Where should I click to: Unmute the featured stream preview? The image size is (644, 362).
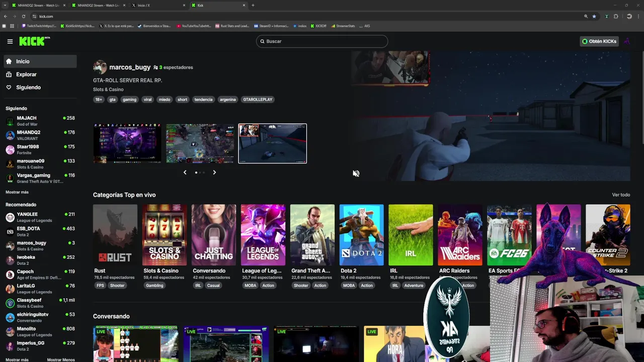coord(356,173)
